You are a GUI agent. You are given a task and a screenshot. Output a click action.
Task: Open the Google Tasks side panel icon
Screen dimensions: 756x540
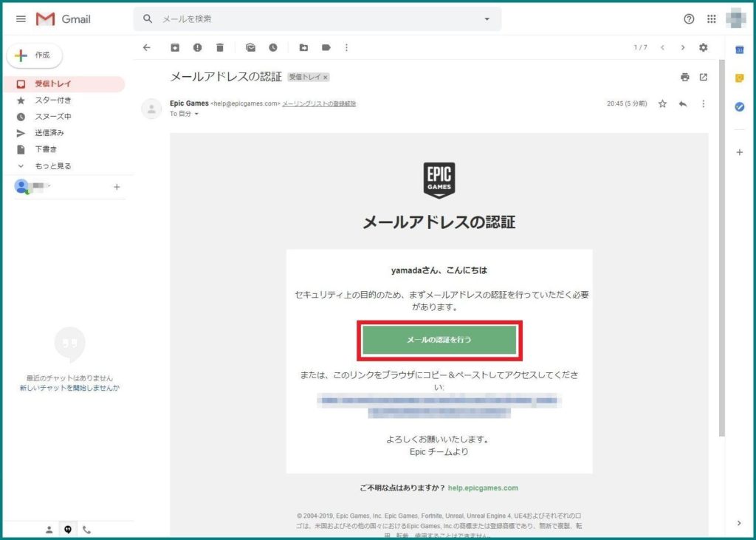pos(740,106)
